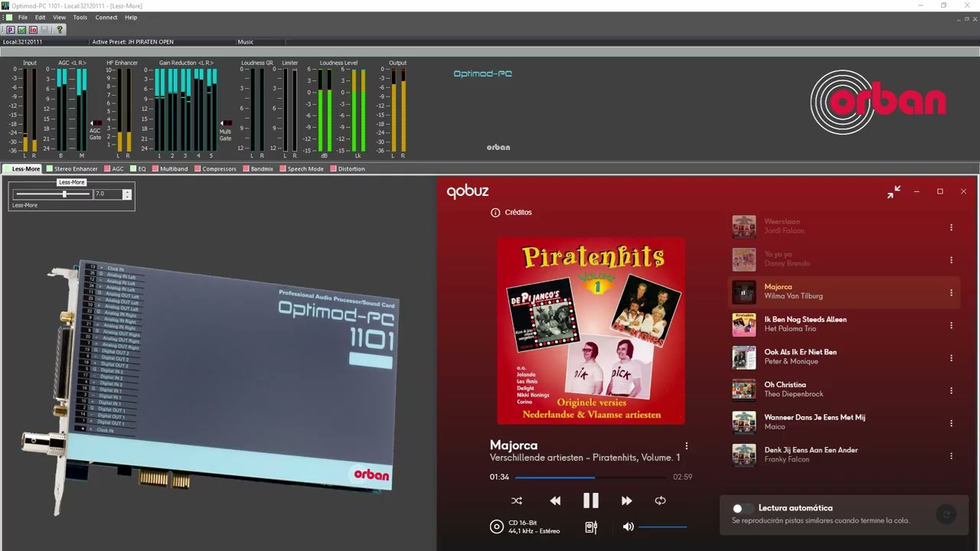Click the Créditos link
The height and width of the screenshot is (551, 980).
pos(518,212)
